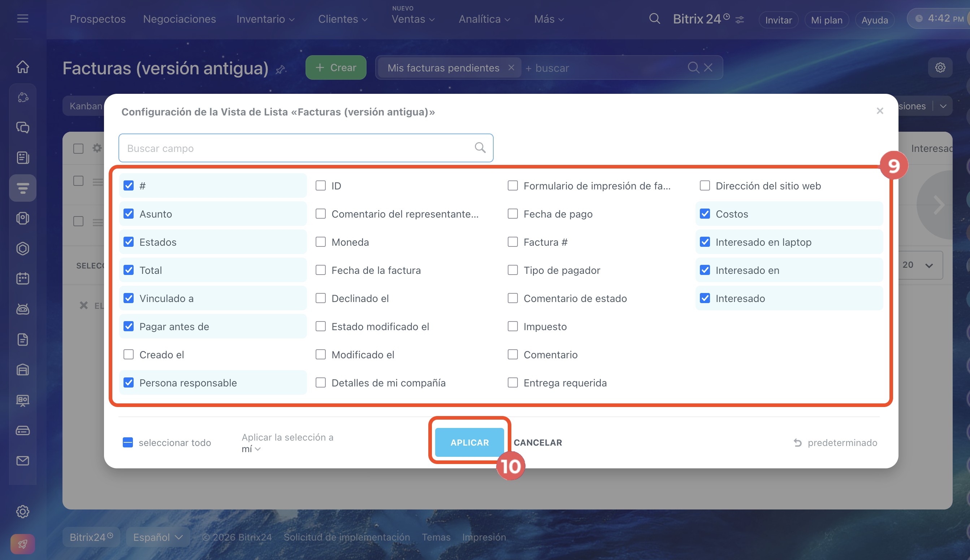
Task: Open the page settings gear icon
Action: click(x=940, y=68)
